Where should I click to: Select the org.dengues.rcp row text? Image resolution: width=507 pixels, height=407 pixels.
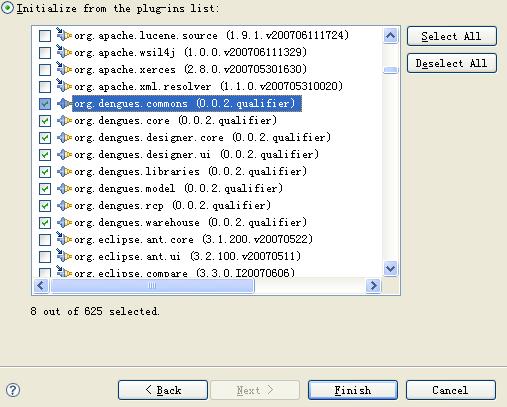coord(172,205)
